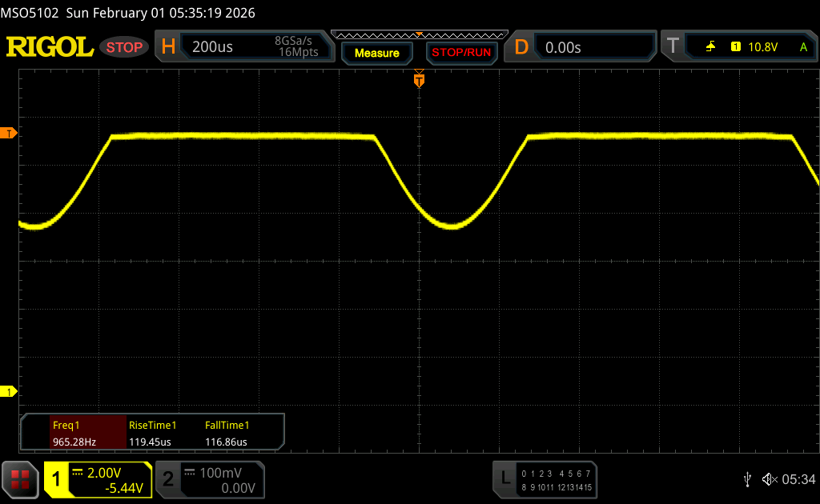Click the RIGOL logo
The width and height of the screenshot is (820, 504).
pyautogui.click(x=50, y=47)
